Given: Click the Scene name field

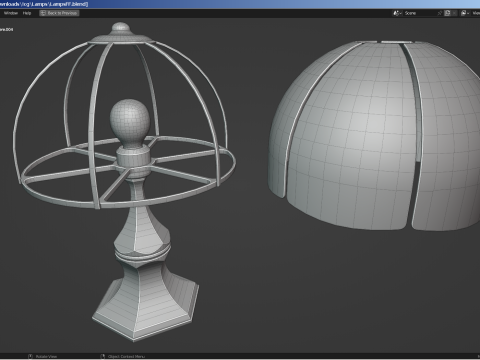Looking at the screenshot, I should pos(419,13).
